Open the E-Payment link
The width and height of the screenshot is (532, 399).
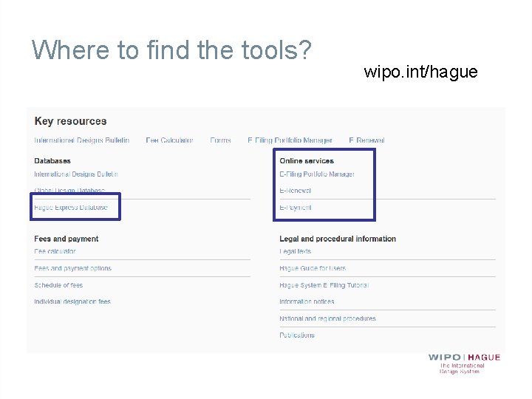(x=295, y=208)
